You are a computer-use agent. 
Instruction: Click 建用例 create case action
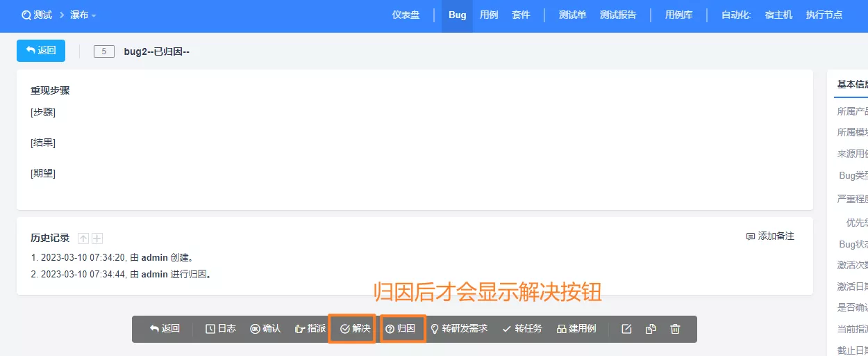coord(576,329)
